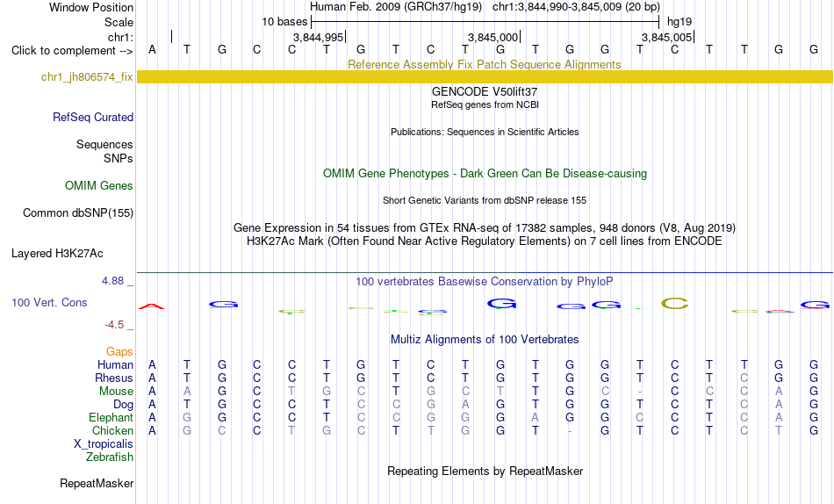Viewport: 834px width, 504px height.
Task: Open the OMIM Gene Phenotypes track title
Action: point(485,174)
